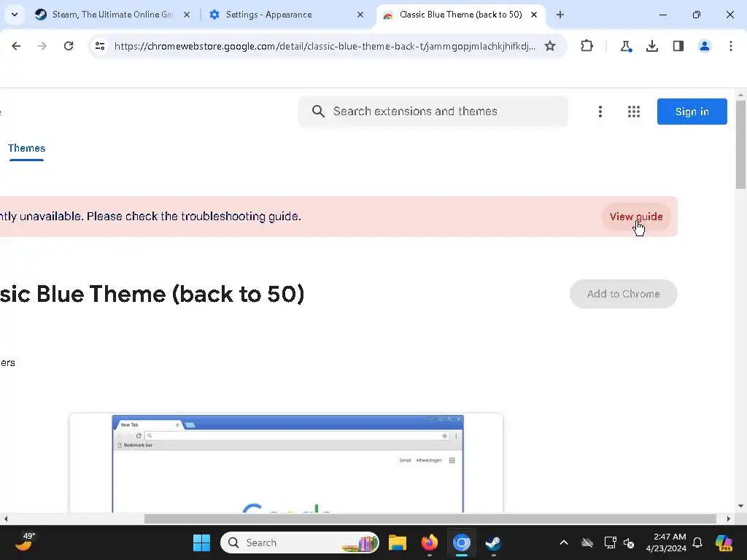Select the Classic Blue Theme tab
The height and width of the screenshot is (560, 747).
(x=460, y=15)
